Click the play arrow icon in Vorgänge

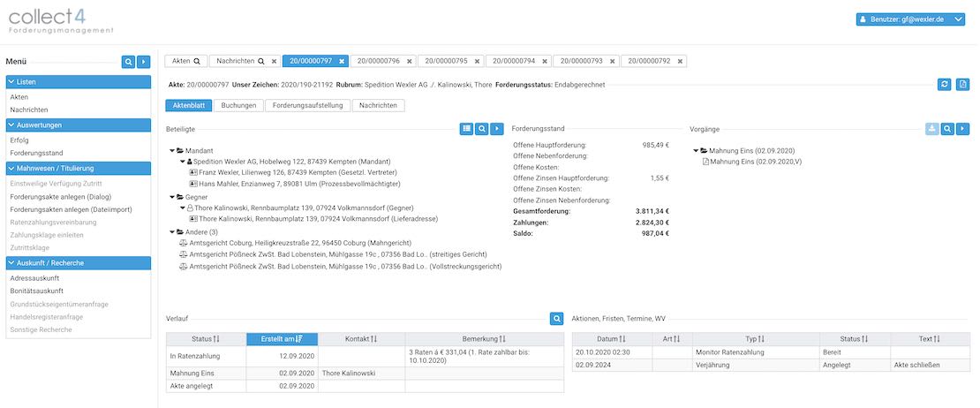pos(962,129)
